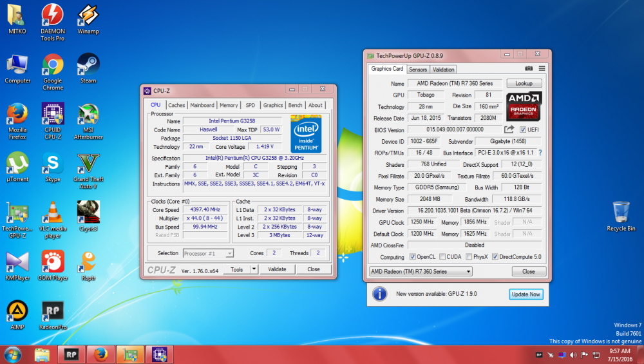Image resolution: width=644 pixels, height=364 pixels.
Task: Open Grand Theft Auto V shortcut
Action: coord(88,171)
